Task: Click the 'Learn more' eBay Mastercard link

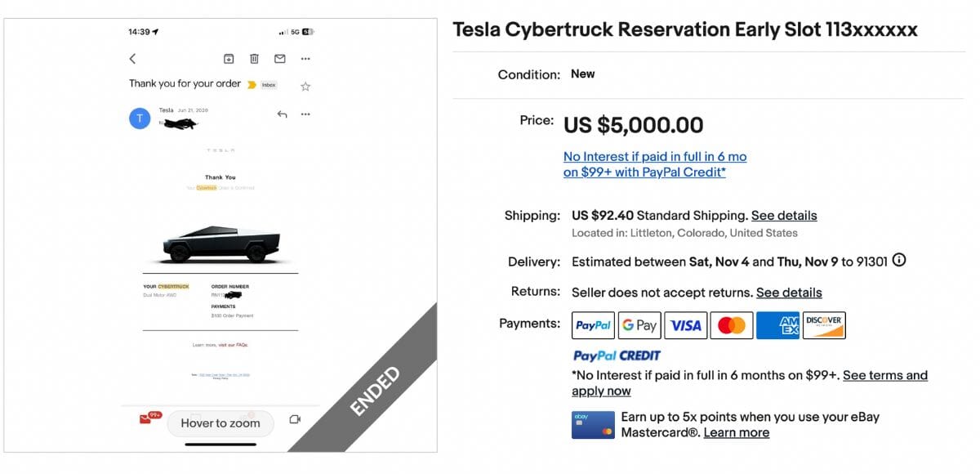Action: [736, 432]
